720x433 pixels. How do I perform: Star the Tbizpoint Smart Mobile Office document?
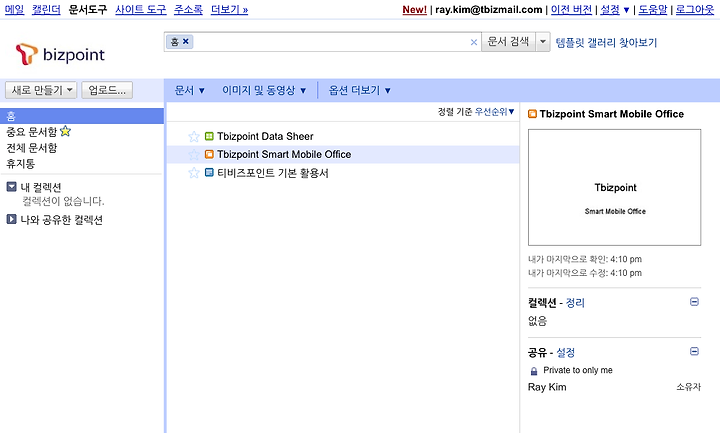click(194, 155)
